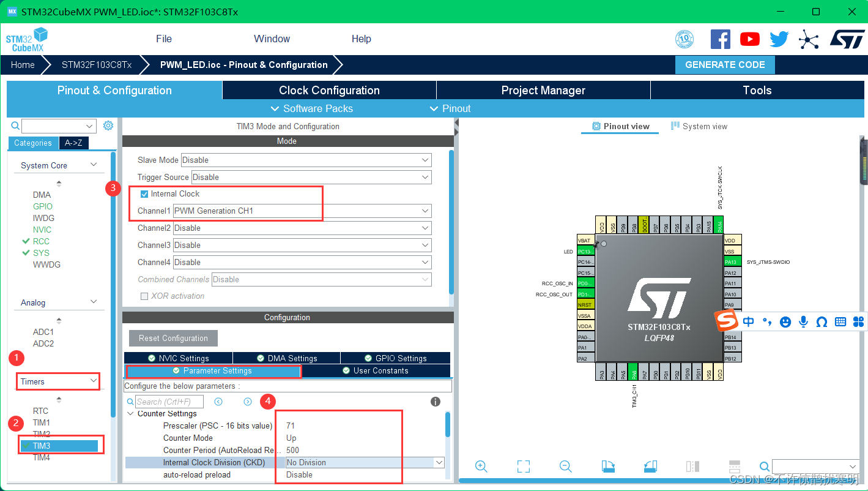Viewport: 868px width, 491px height.
Task: Select GPIO in System Core list
Action: [x=43, y=206]
